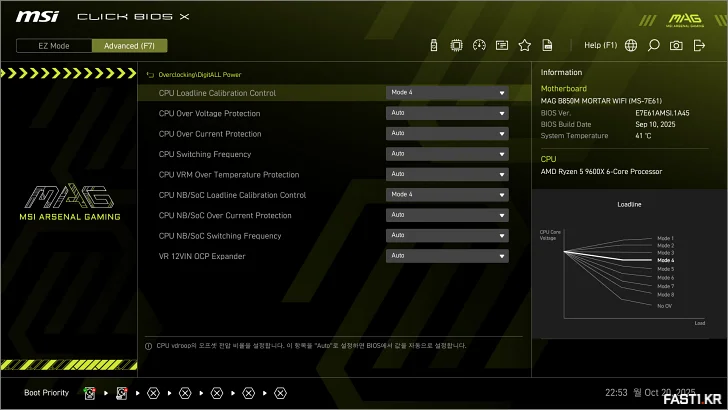Screen dimensions: 728x410
Task: Click No OV label in Loadline chart
Action: pyautogui.click(x=664, y=306)
